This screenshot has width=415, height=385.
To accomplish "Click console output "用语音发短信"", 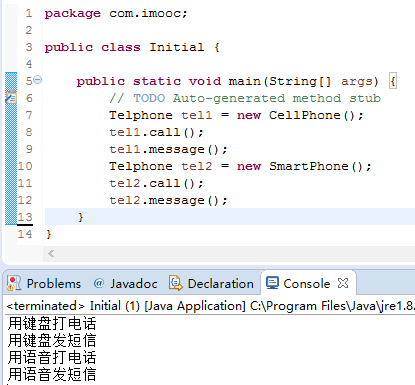I will [x=52, y=374].
